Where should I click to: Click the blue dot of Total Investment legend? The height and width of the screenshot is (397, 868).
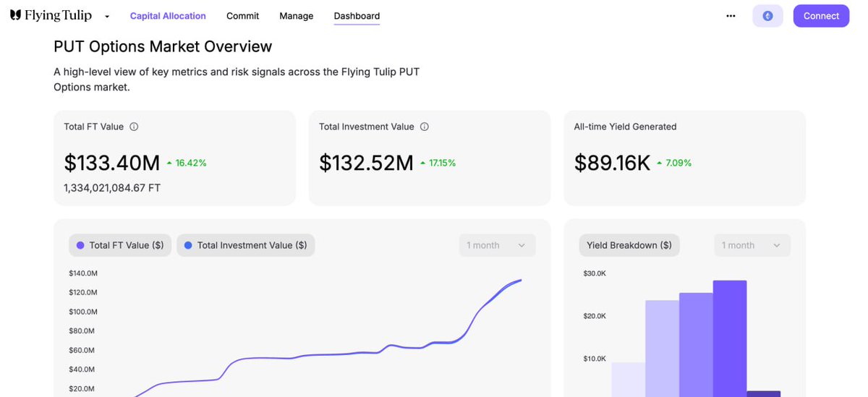click(x=188, y=245)
